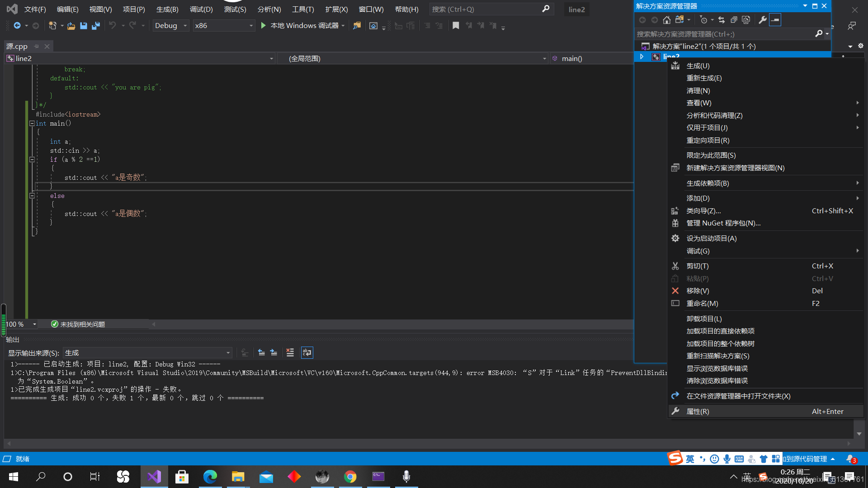Toggle word wrap in output pane
868x488 pixels.
[307, 352]
